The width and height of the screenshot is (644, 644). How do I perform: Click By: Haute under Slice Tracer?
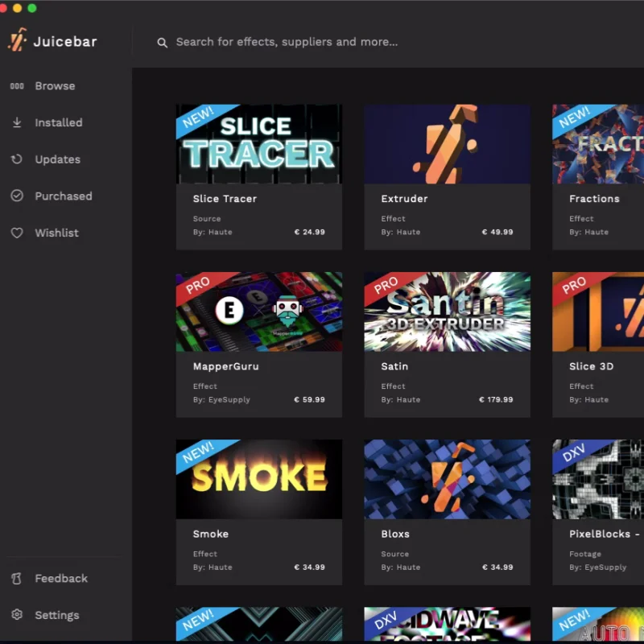pos(213,232)
